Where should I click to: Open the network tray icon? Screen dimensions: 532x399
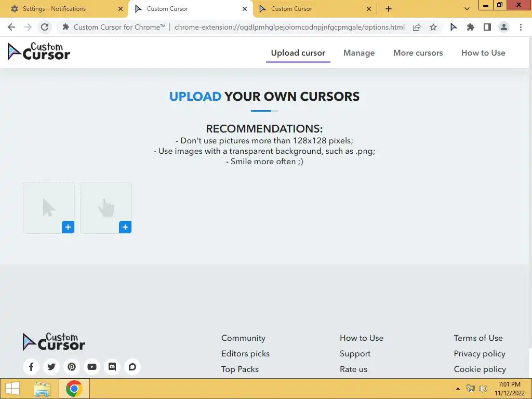(x=471, y=389)
